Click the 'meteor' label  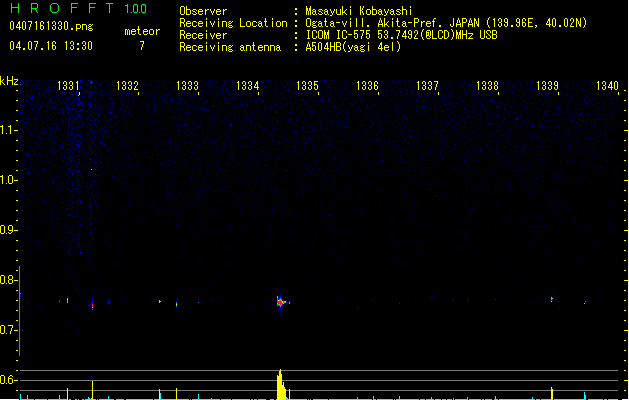pyautogui.click(x=142, y=31)
